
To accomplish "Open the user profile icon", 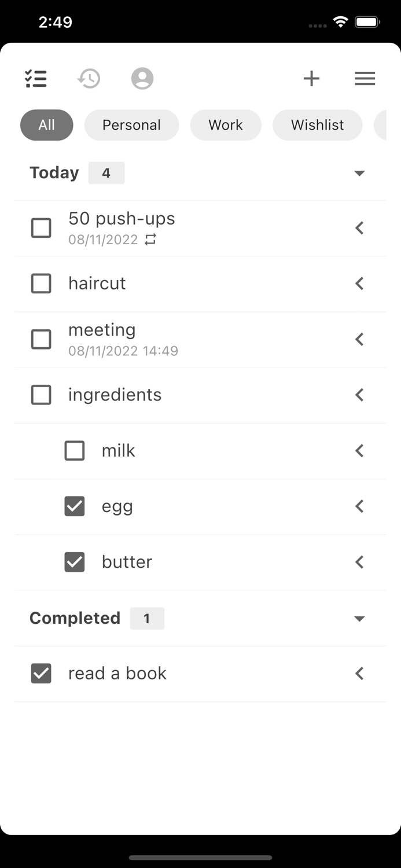I will (142, 78).
